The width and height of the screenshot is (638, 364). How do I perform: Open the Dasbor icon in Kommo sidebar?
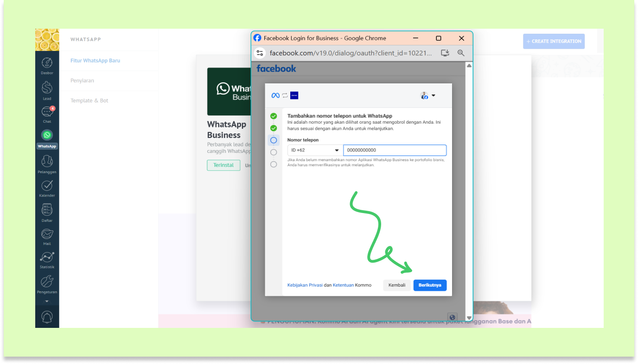pyautogui.click(x=47, y=63)
